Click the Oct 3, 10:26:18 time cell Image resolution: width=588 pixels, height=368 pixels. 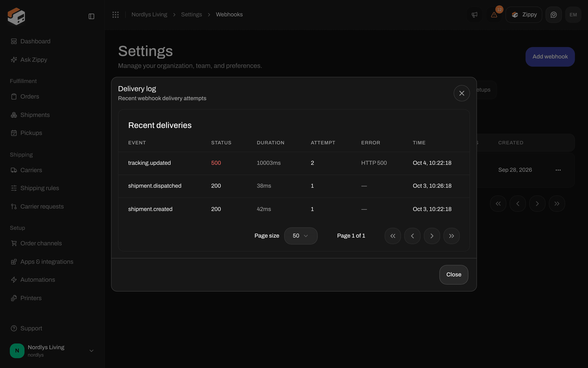click(x=432, y=186)
